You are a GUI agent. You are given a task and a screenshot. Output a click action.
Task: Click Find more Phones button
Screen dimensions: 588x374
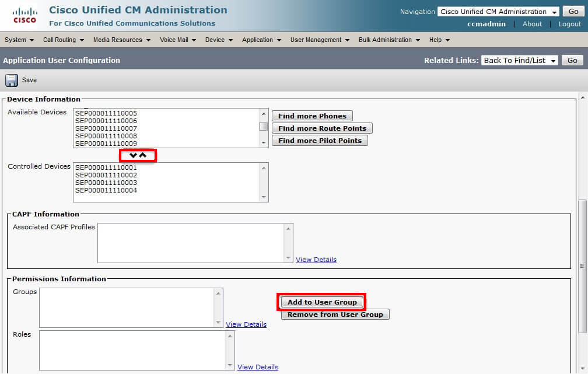(x=312, y=116)
